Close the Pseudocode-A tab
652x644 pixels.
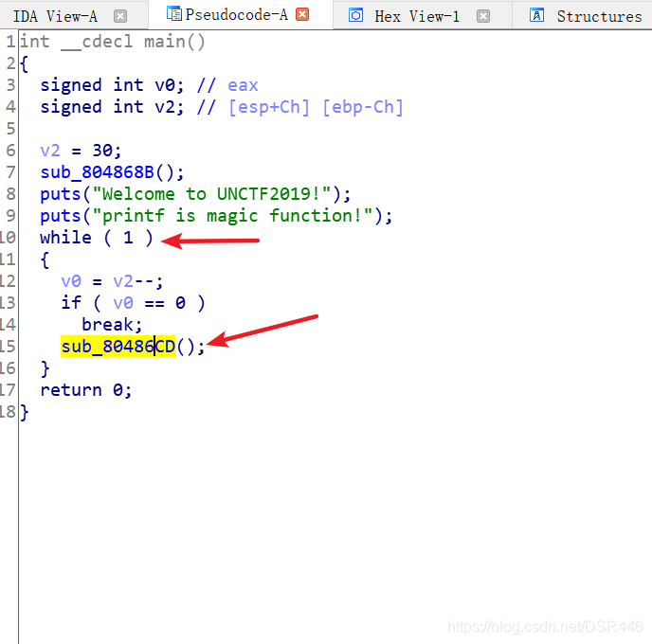[302, 14]
